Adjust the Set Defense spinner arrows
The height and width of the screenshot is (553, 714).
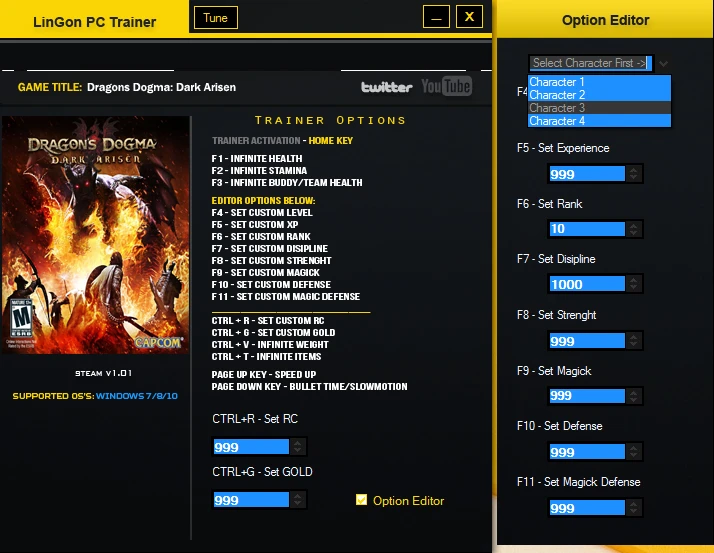tap(633, 452)
